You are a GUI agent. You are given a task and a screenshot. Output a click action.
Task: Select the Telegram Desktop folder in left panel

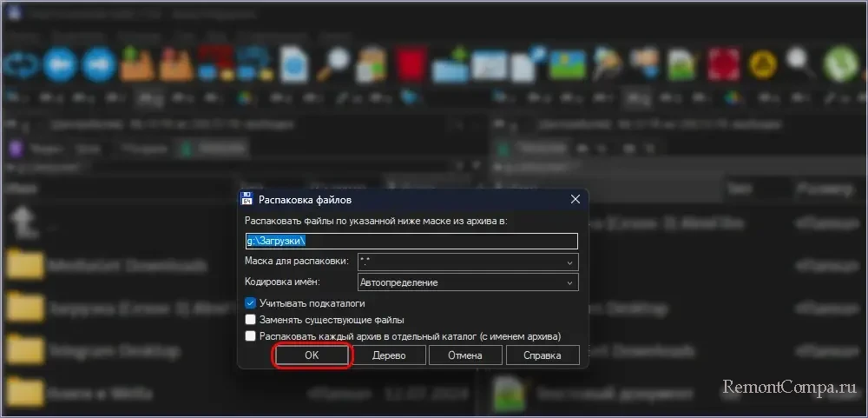pyautogui.click(x=113, y=351)
